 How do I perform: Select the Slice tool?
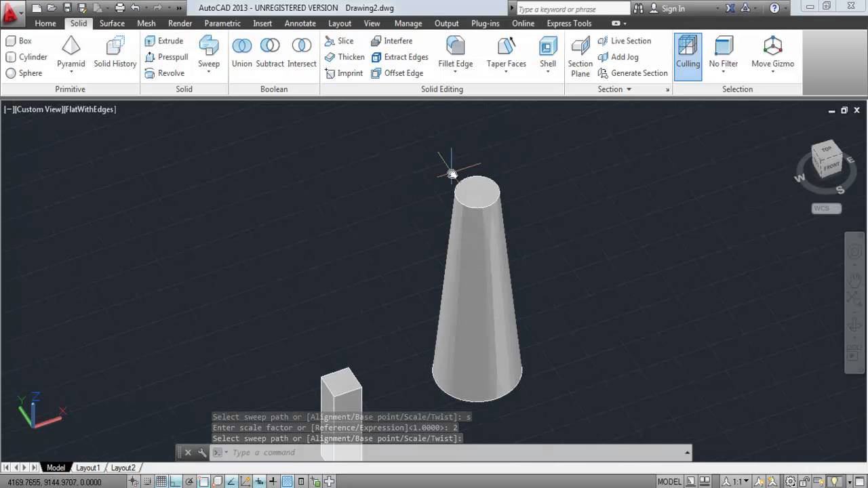(x=339, y=41)
